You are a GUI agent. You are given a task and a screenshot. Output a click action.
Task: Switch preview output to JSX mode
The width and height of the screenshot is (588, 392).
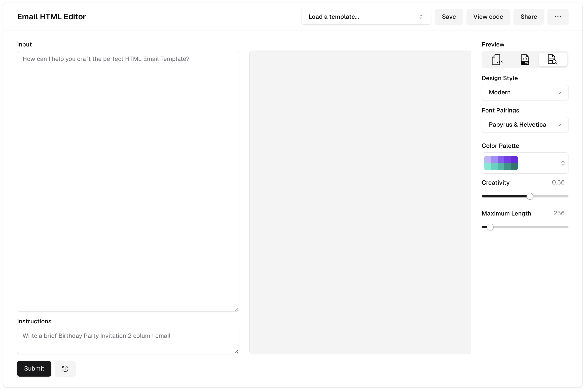click(x=497, y=59)
